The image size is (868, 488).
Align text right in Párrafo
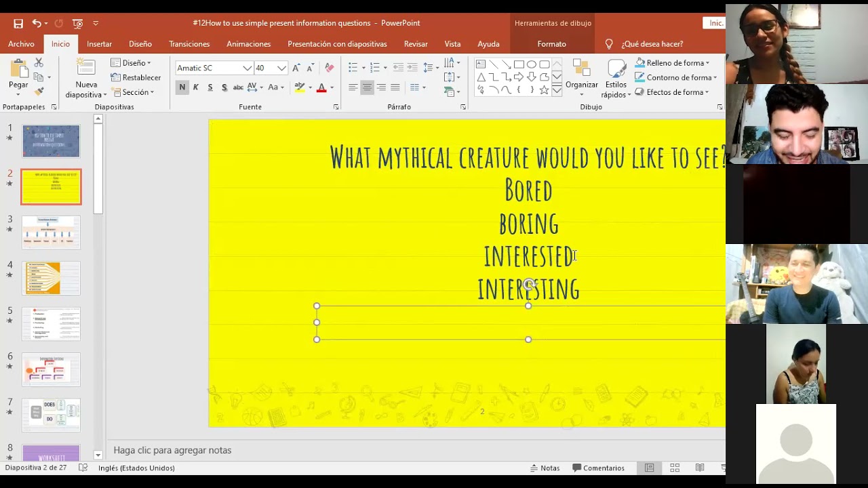click(381, 87)
